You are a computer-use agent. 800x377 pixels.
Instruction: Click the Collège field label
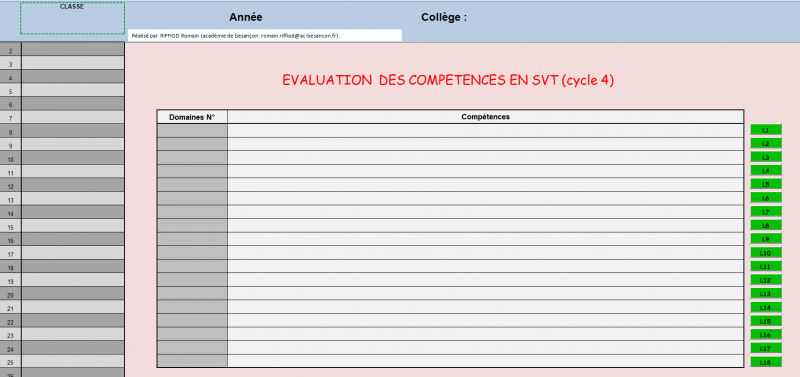444,17
